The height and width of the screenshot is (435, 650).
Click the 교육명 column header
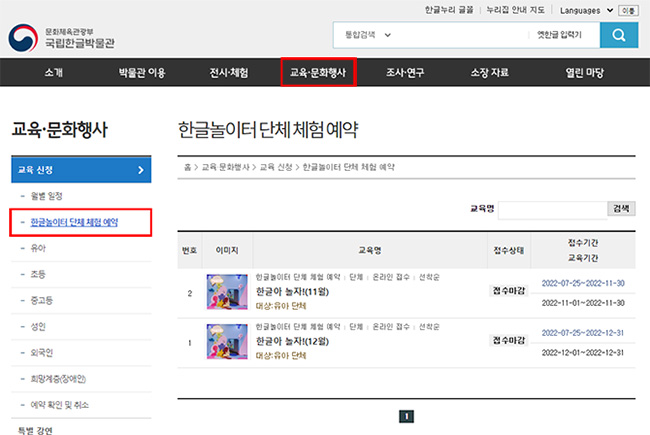(x=370, y=250)
